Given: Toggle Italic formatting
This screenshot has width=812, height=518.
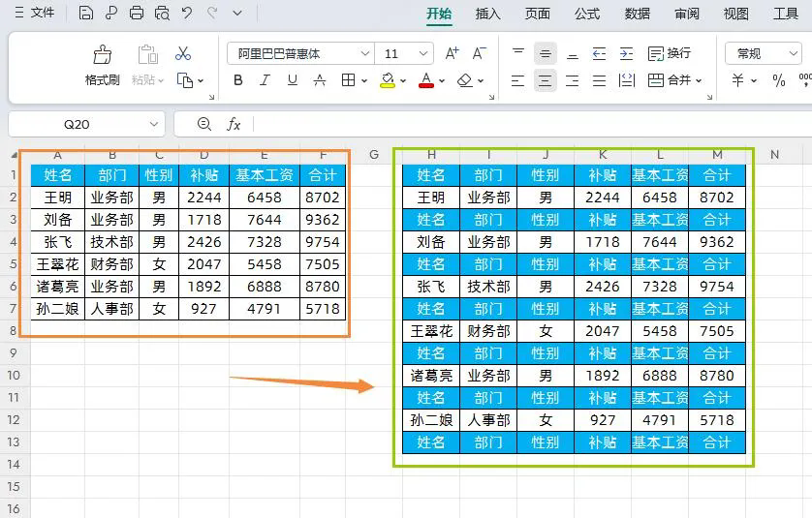Looking at the screenshot, I should click(x=265, y=80).
